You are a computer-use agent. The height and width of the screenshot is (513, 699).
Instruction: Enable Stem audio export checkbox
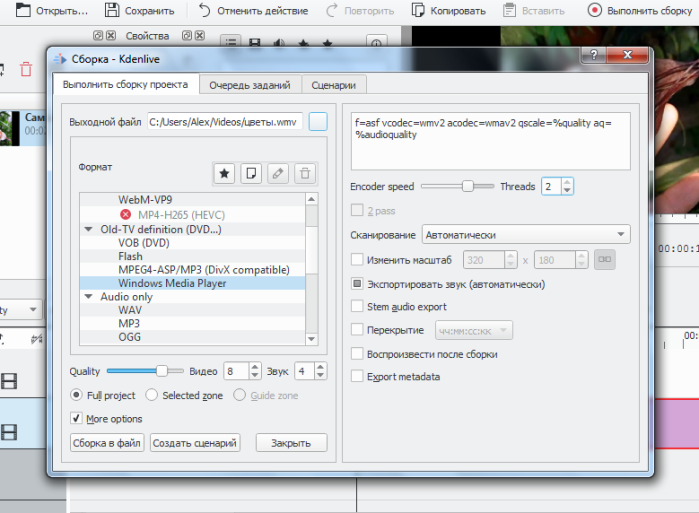tap(357, 306)
